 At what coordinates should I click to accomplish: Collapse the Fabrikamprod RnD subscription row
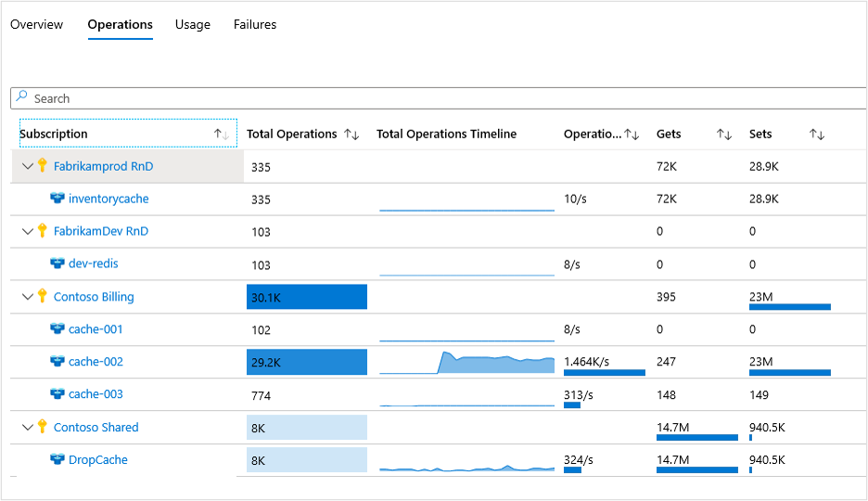pyautogui.click(x=28, y=166)
